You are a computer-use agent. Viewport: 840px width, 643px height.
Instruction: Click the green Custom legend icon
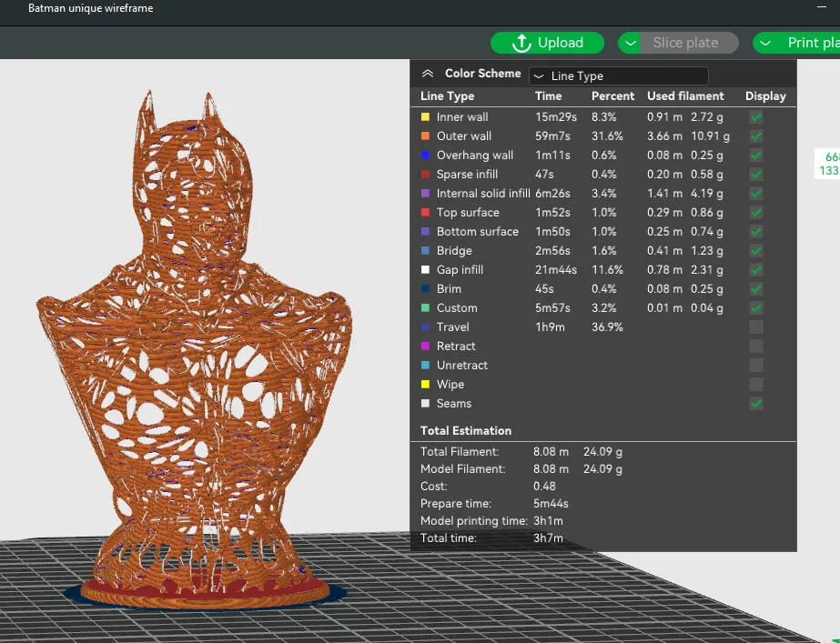(x=424, y=307)
